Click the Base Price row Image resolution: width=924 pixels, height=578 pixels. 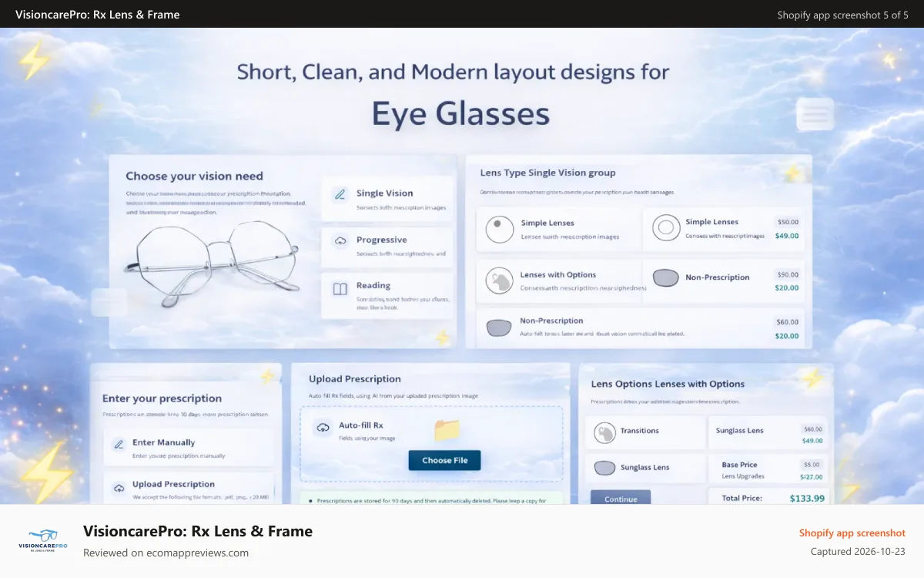769,470
